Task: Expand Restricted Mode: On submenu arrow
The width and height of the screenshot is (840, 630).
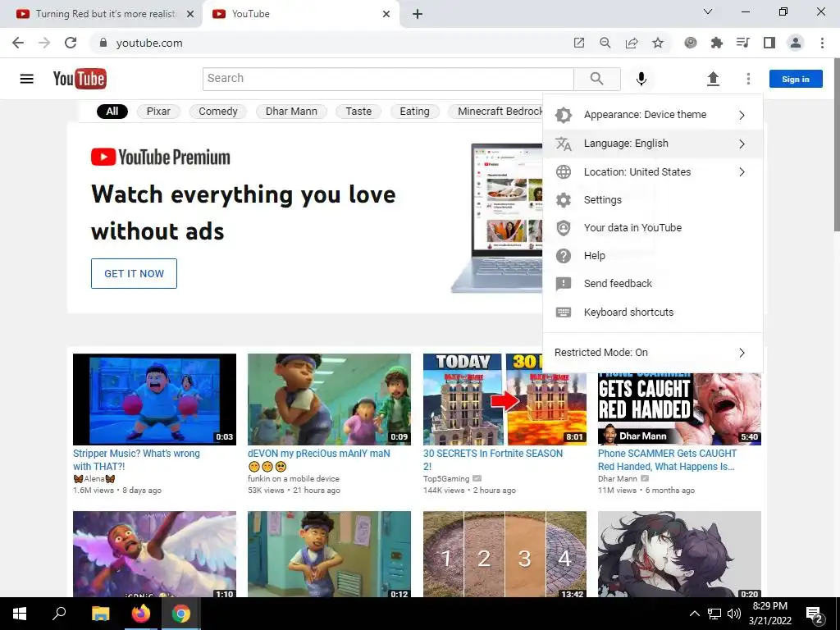Action: [x=742, y=353]
